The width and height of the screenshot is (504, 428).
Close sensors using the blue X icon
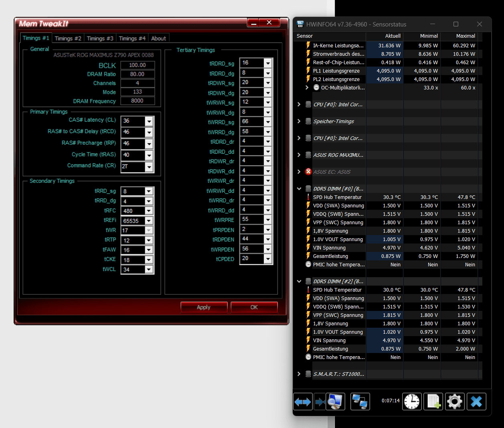476,402
